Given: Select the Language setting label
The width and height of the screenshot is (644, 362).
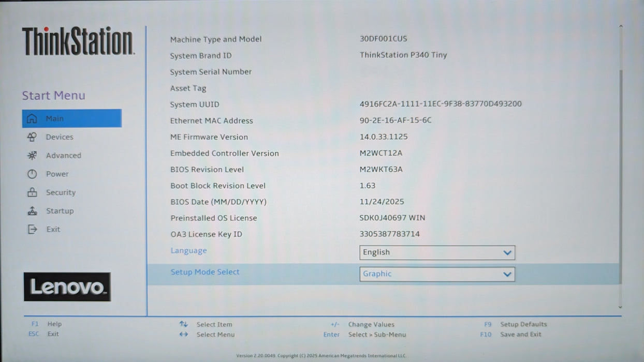Looking at the screenshot, I should click(x=188, y=251).
